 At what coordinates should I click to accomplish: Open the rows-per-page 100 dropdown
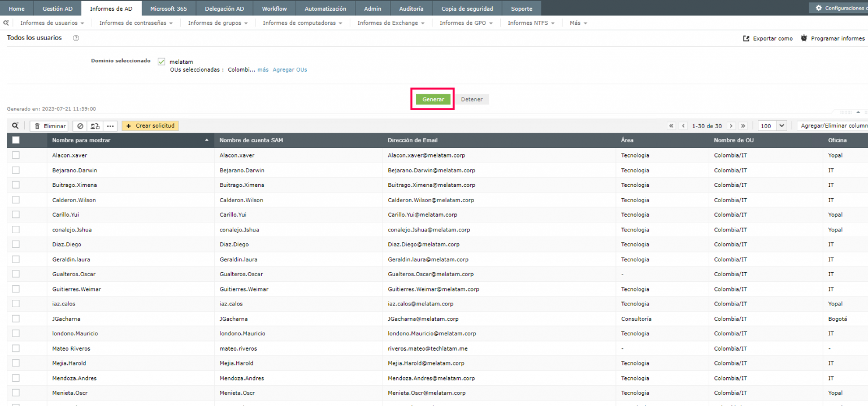[772, 126]
